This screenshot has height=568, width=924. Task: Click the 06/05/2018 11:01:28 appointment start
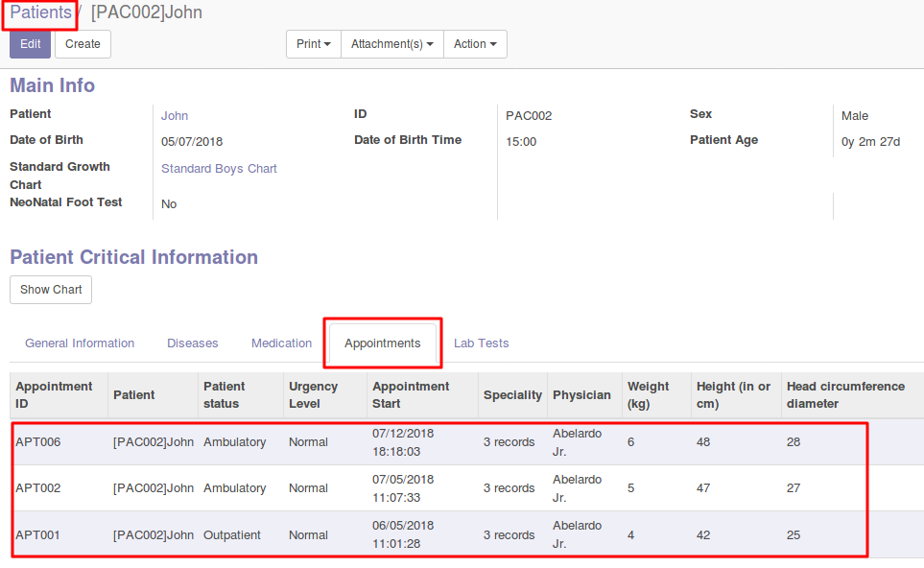403,534
